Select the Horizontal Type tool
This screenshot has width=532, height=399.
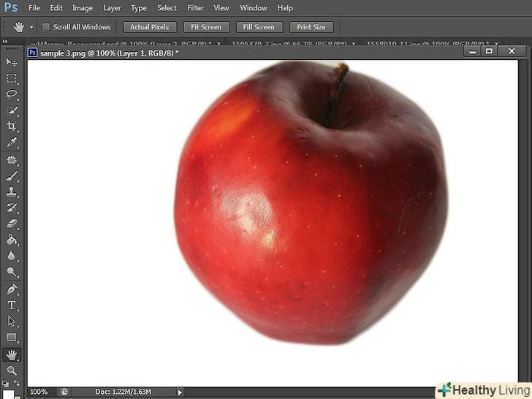[x=12, y=305]
